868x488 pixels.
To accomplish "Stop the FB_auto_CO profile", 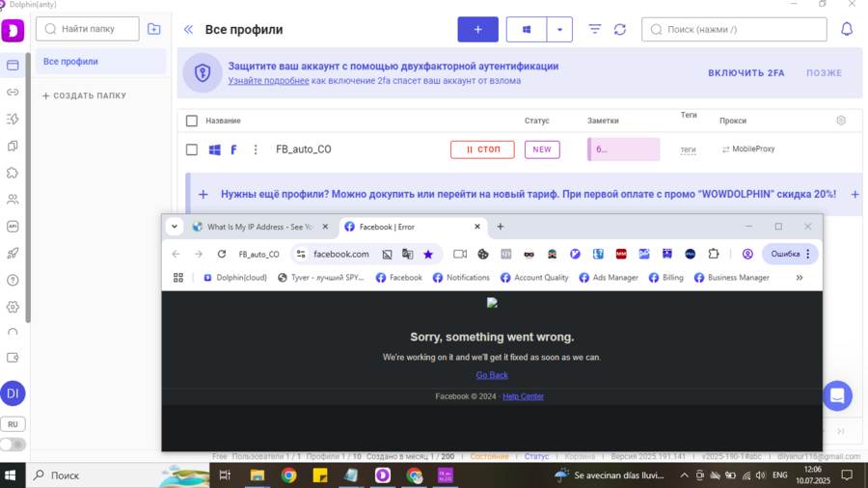I will 482,149.
